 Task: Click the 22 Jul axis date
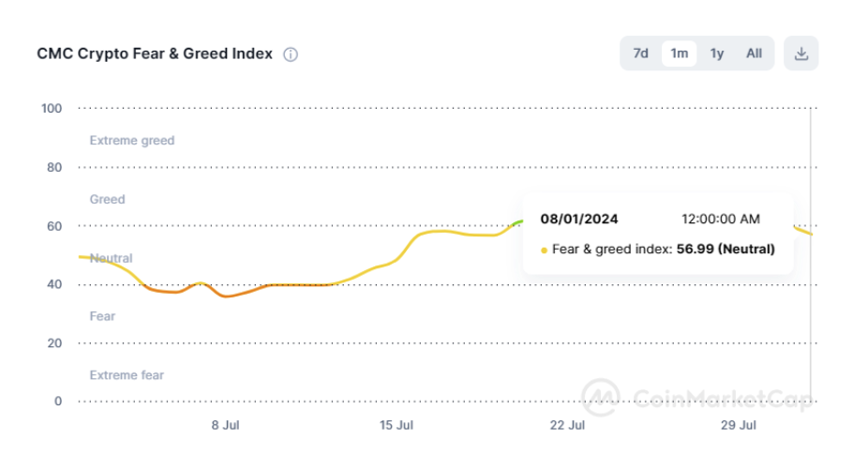(x=567, y=425)
